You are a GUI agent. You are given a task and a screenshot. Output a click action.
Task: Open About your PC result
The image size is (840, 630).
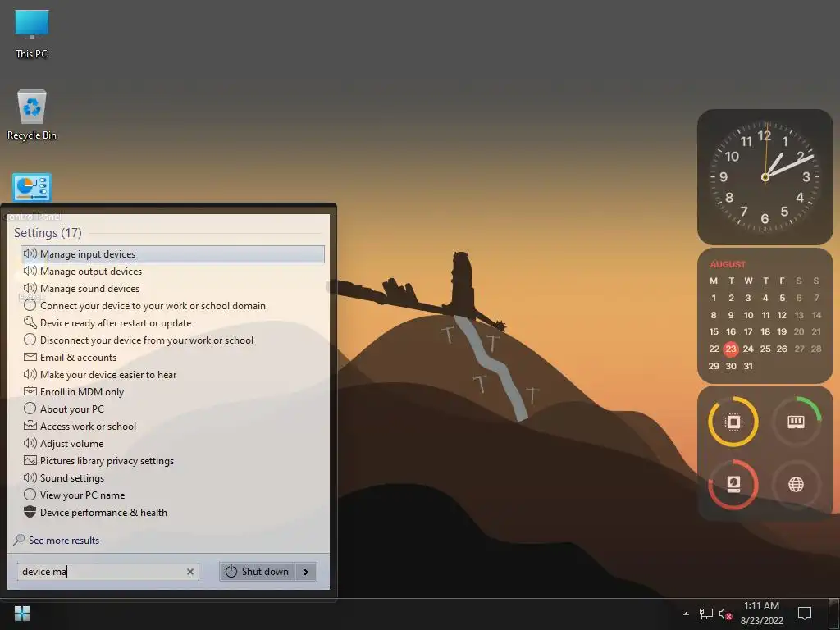pyautogui.click(x=172, y=409)
